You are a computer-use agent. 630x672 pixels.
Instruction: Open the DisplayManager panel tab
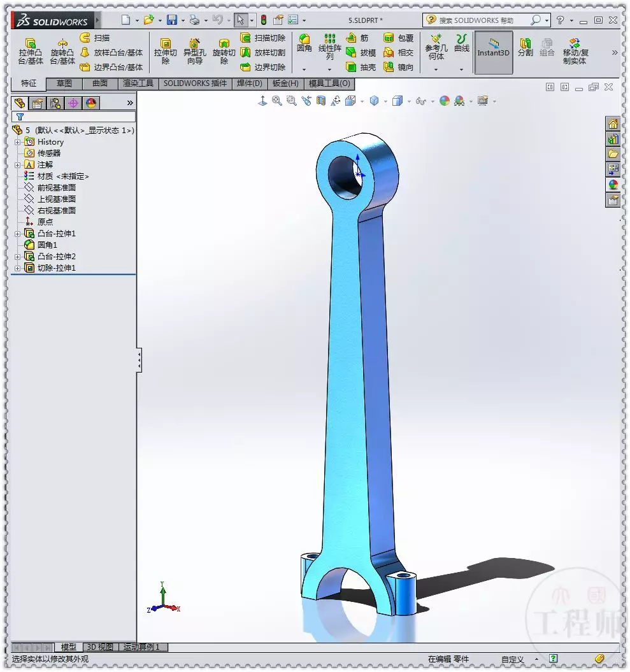[91, 103]
